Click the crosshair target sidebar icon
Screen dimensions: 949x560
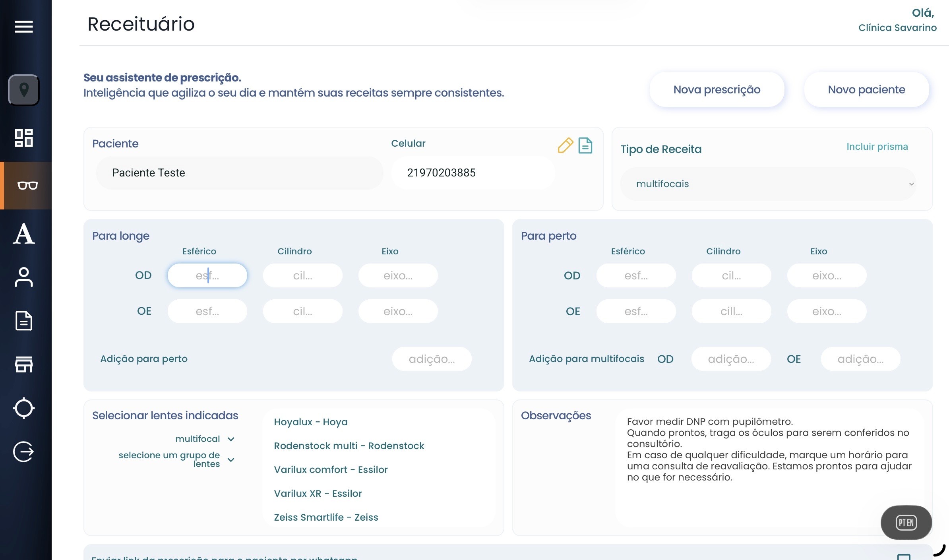[24, 408]
